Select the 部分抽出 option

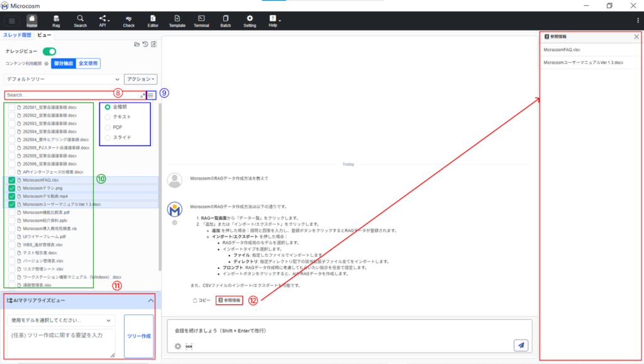pyautogui.click(x=64, y=64)
